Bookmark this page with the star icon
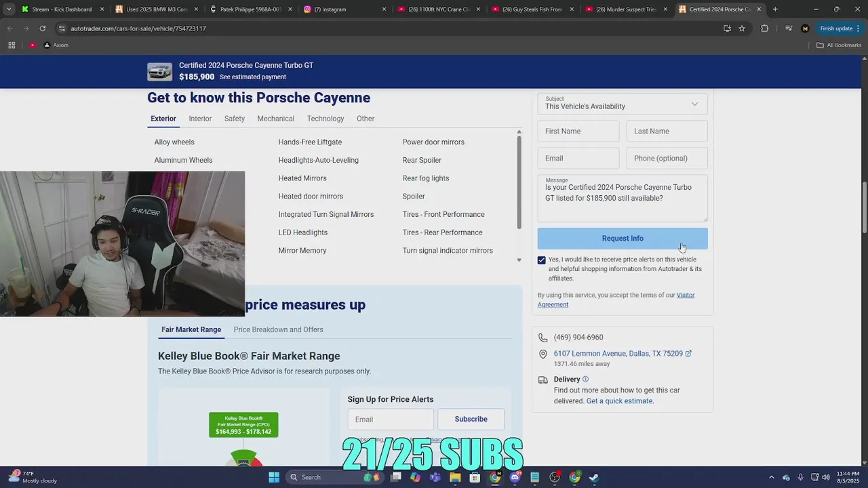Screen dimensions: 868x488 [x=742, y=28]
